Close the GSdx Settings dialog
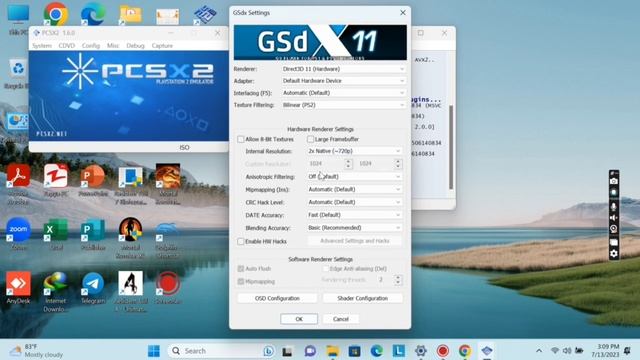The height and width of the screenshot is (360, 640). point(403,13)
